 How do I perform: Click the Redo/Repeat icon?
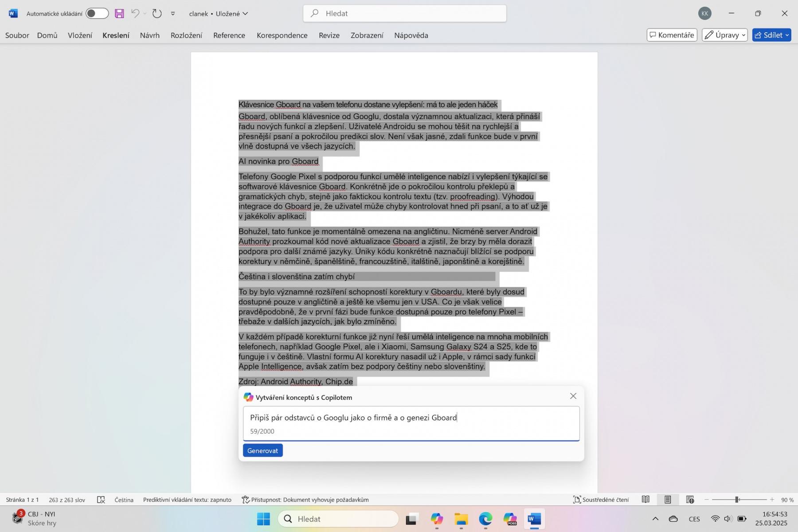(x=157, y=13)
